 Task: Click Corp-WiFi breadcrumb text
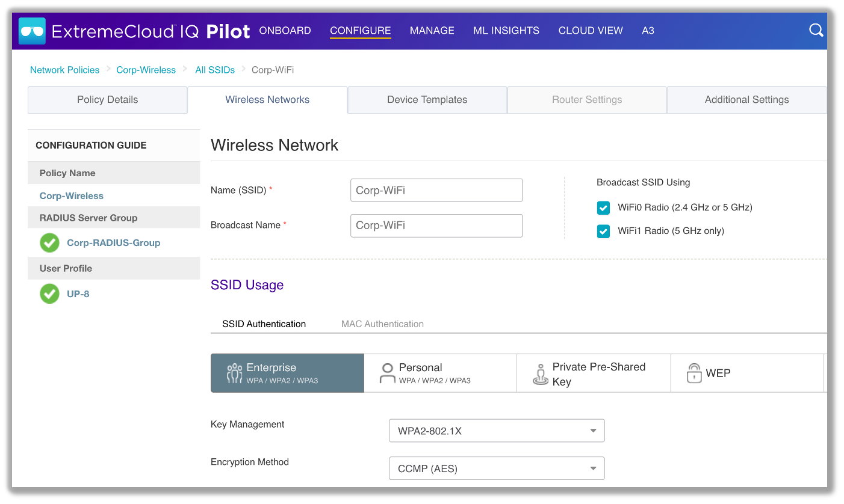[x=273, y=70]
